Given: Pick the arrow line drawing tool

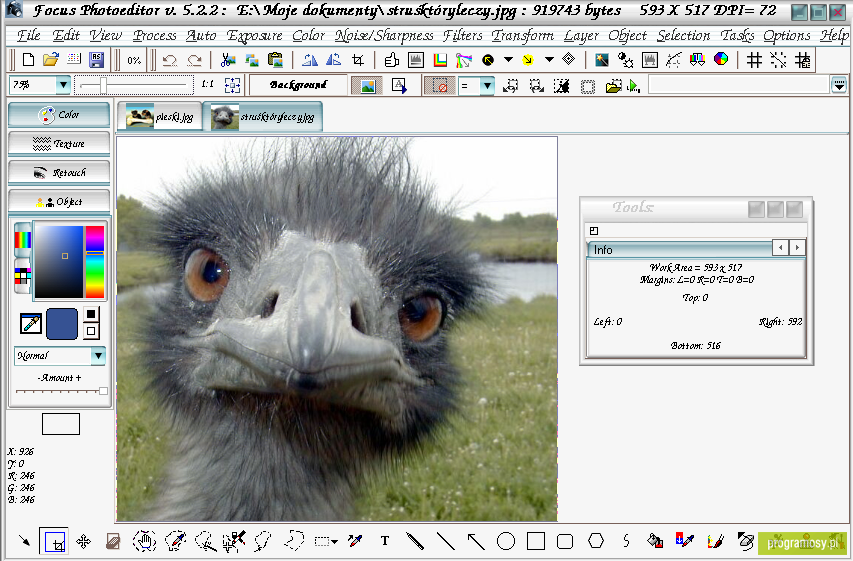Looking at the screenshot, I should [x=476, y=541].
